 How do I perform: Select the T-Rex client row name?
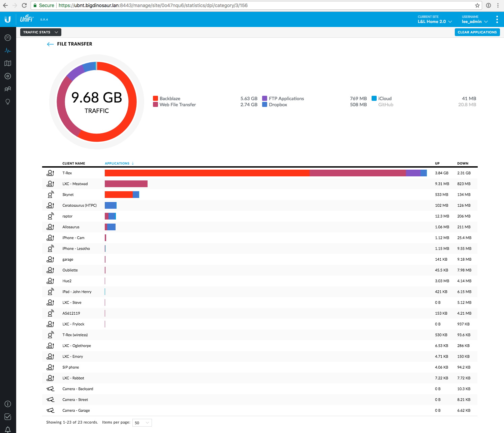point(67,173)
